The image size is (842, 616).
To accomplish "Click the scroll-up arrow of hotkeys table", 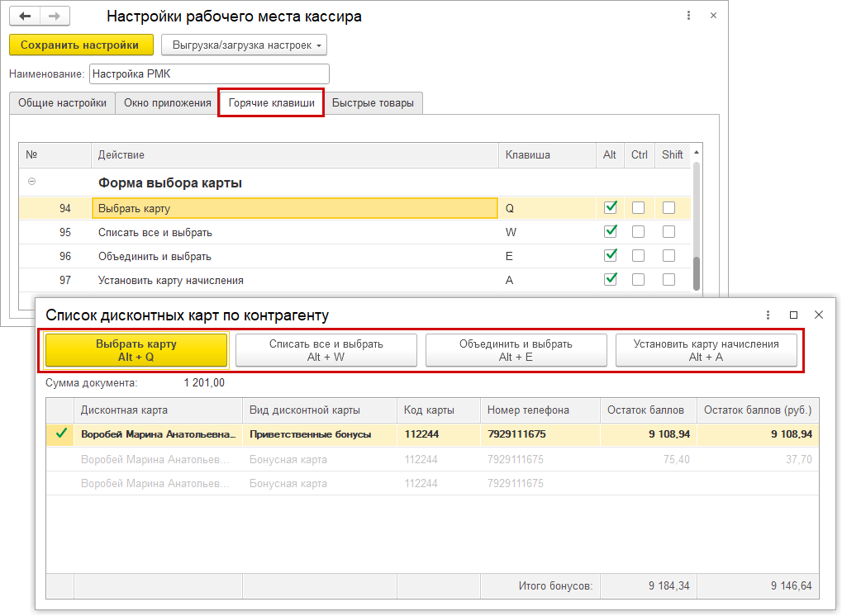I will click(697, 154).
